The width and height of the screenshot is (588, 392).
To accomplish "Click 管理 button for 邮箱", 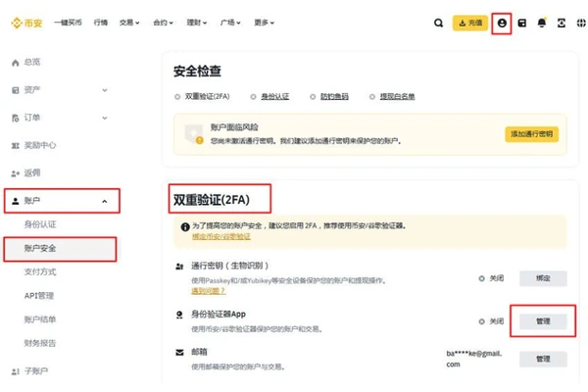I will click(543, 359).
